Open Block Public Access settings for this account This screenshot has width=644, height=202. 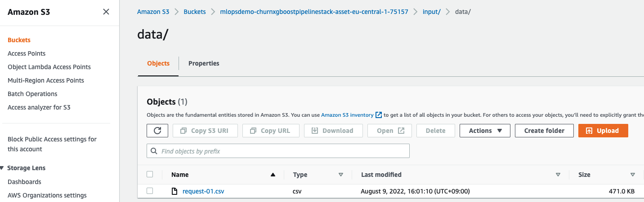pos(52,144)
